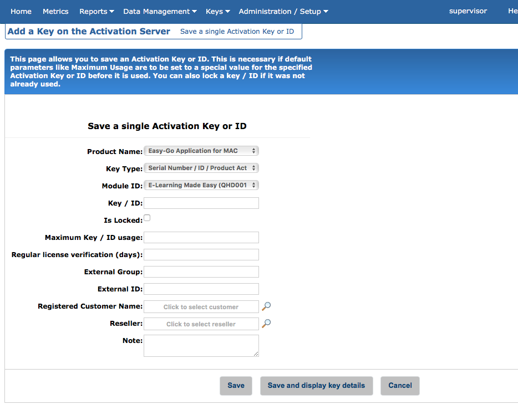Open the Keys menu
Image resolution: width=518 pixels, height=420 pixels.
(x=217, y=11)
